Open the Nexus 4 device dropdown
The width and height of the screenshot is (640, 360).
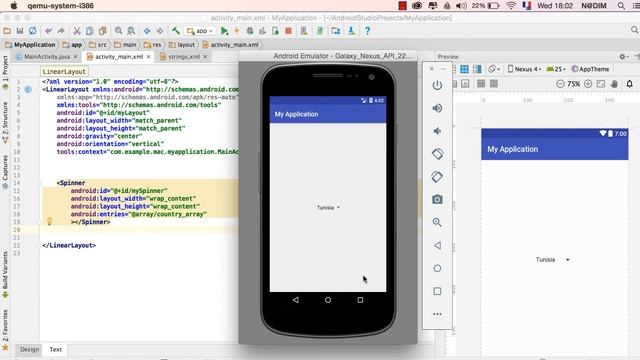[524, 69]
